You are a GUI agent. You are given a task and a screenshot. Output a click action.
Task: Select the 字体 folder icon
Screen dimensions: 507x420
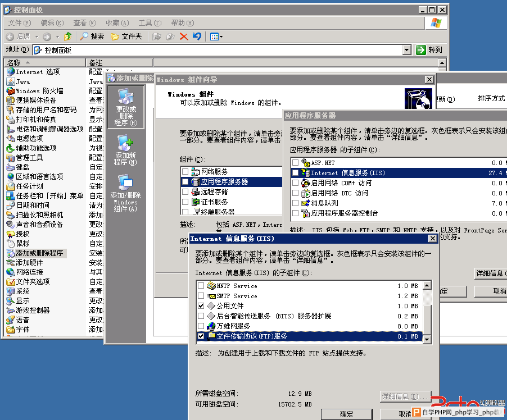11,329
